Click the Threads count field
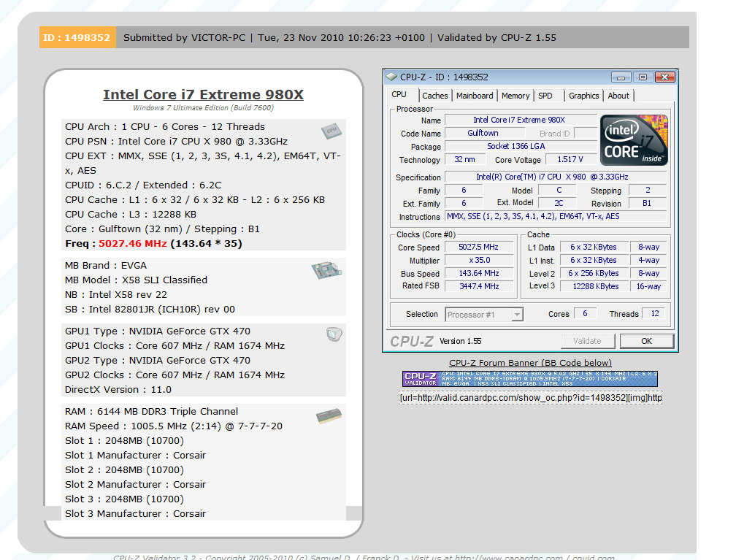The width and height of the screenshot is (736, 560). [654, 313]
